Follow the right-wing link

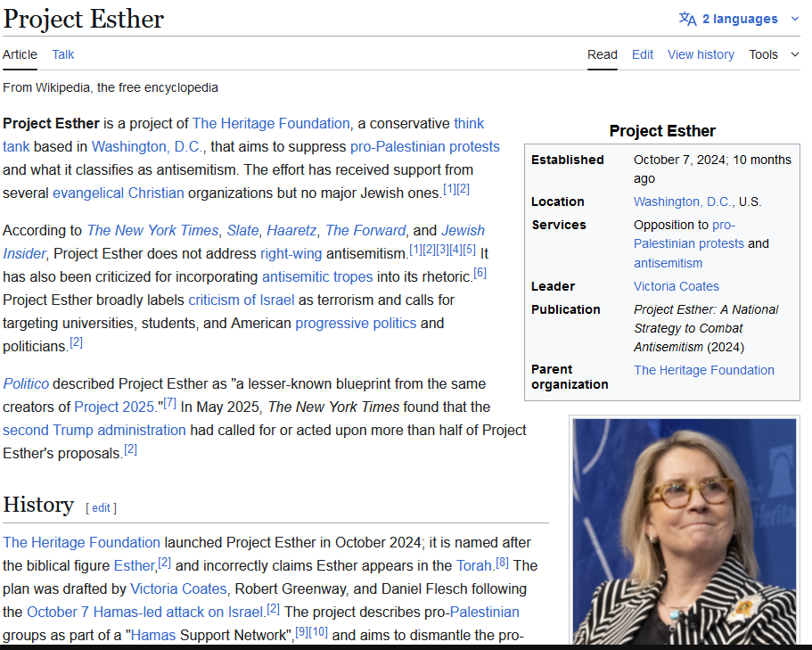click(291, 254)
